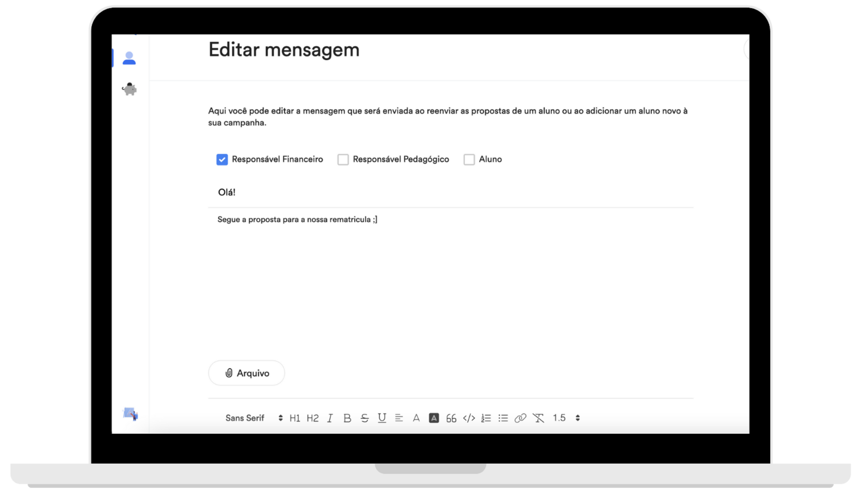The height and width of the screenshot is (502, 868).
Task: Attach a file with the Arquivo button
Action: click(x=247, y=373)
